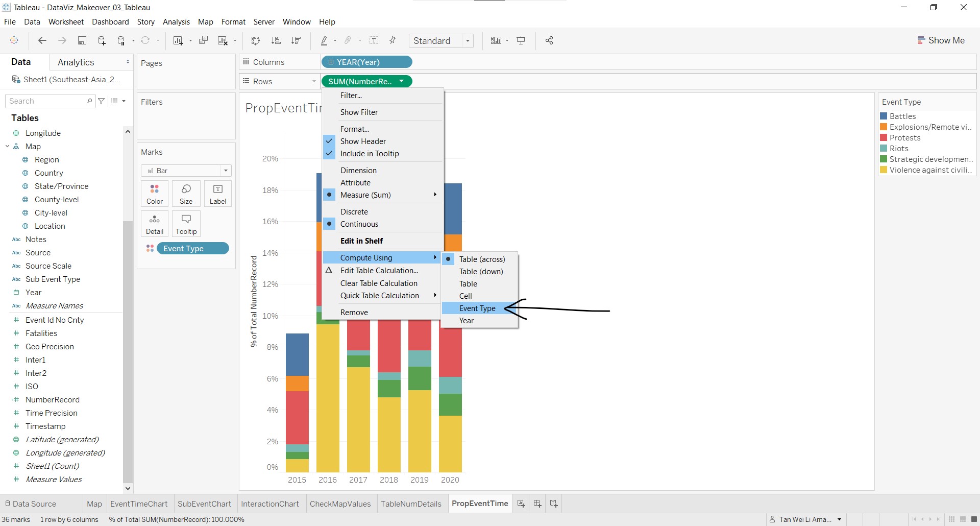Select the Discrete option in menu
The image size is (980, 526).
(354, 212)
